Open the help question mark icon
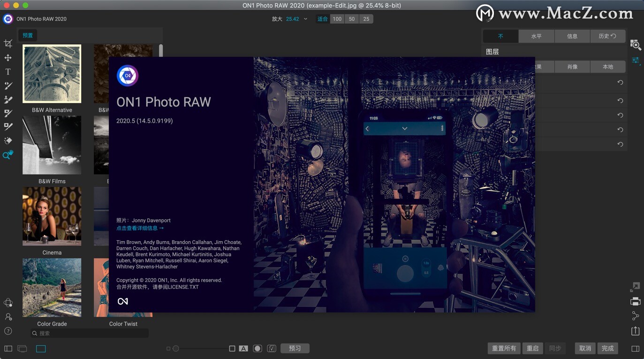Viewport: 644px width, 359px height. click(x=8, y=331)
